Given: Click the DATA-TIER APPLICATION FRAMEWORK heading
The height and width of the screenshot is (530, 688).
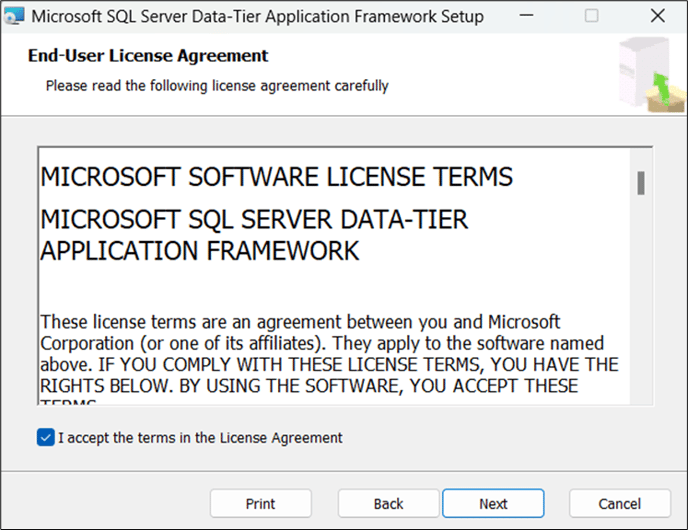Looking at the screenshot, I should point(200,249).
